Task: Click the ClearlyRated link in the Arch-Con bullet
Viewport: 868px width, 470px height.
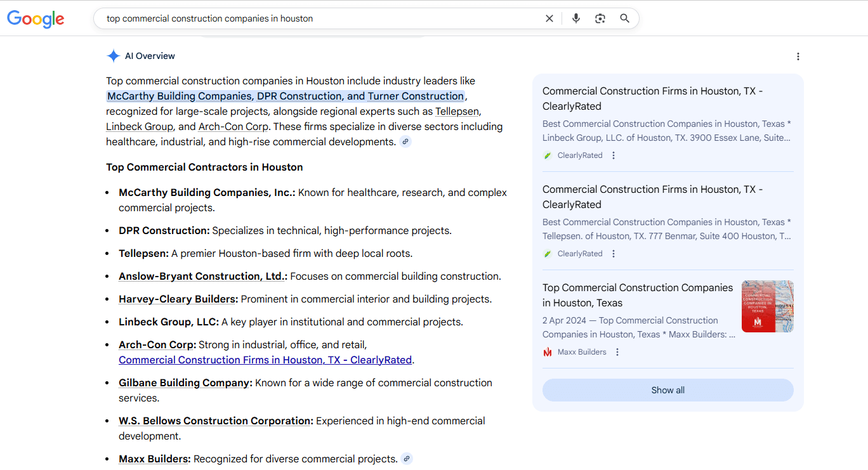Action: click(265, 360)
